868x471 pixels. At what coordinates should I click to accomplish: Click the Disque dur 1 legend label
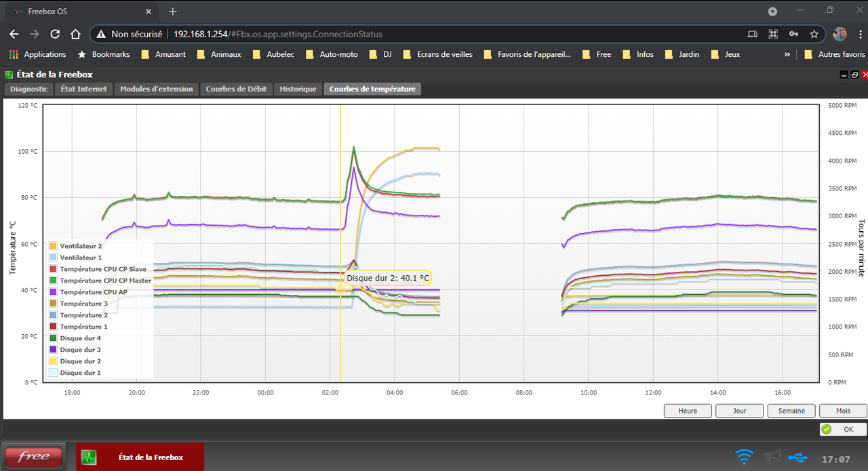pyautogui.click(x=81, y=373)
